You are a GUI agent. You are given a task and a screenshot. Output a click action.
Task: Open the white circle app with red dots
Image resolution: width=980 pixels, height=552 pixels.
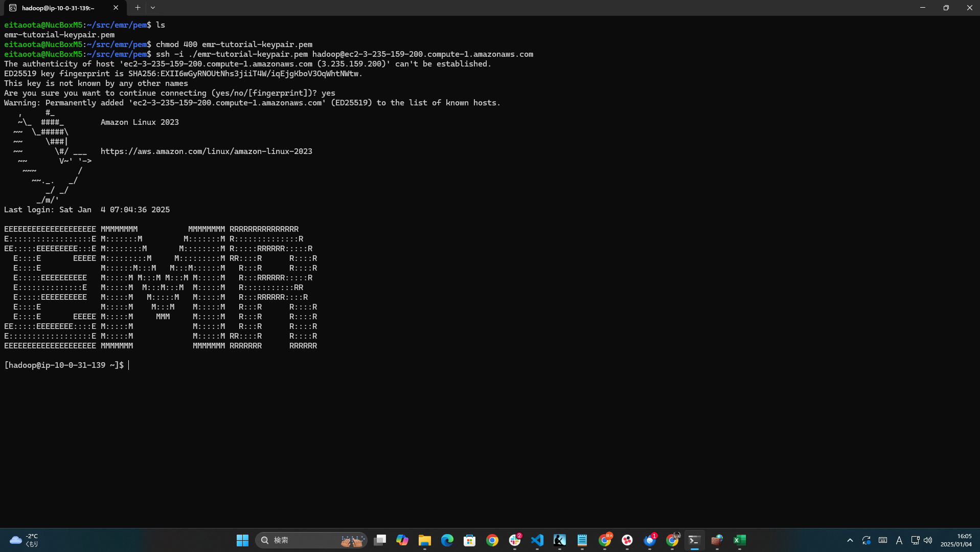click(627, 540)
